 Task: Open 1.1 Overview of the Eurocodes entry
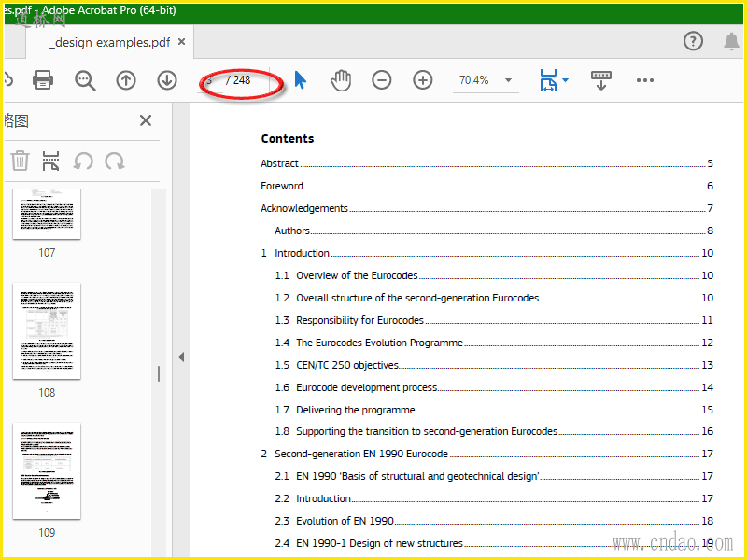coord(494,275)
